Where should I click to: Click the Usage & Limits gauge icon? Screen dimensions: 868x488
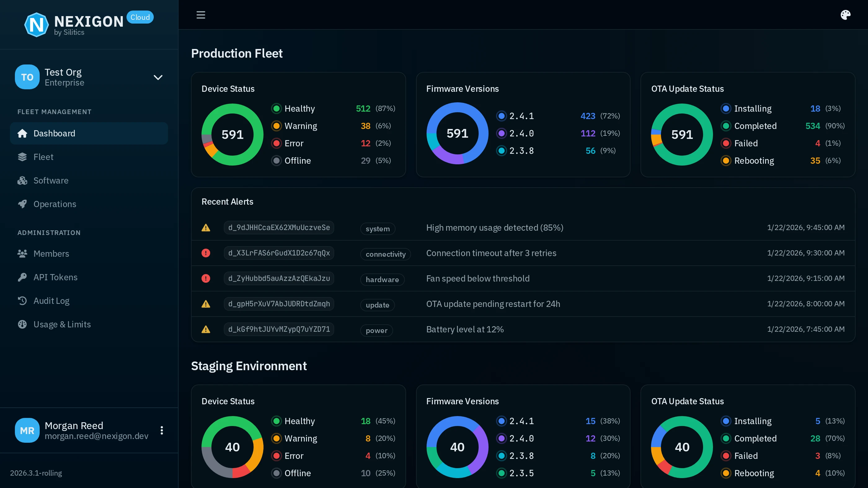tap(22, 324)
